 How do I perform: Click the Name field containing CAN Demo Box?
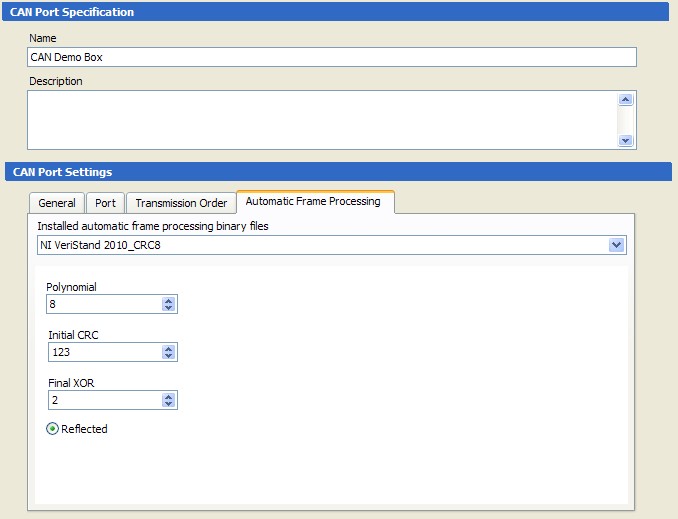pos(330,57)
